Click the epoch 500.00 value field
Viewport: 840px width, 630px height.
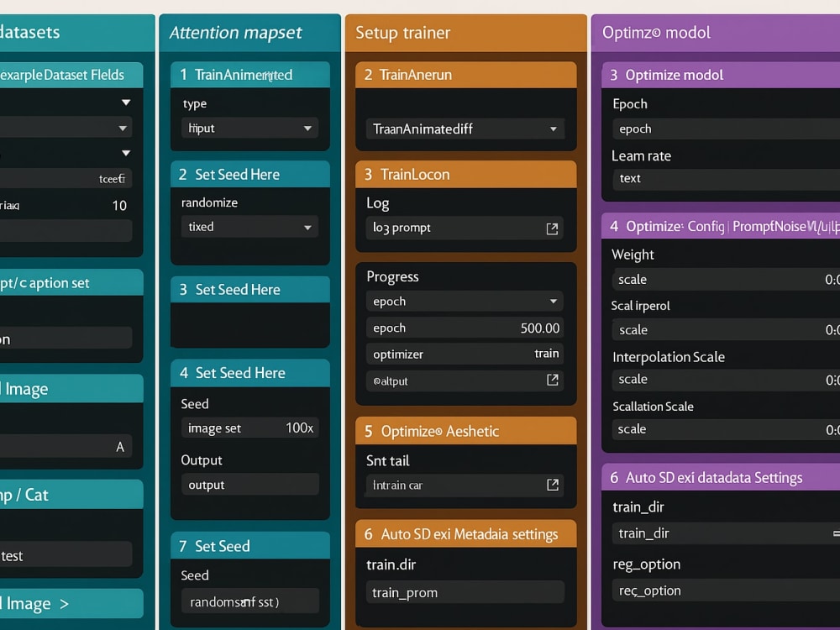point(465,328)
